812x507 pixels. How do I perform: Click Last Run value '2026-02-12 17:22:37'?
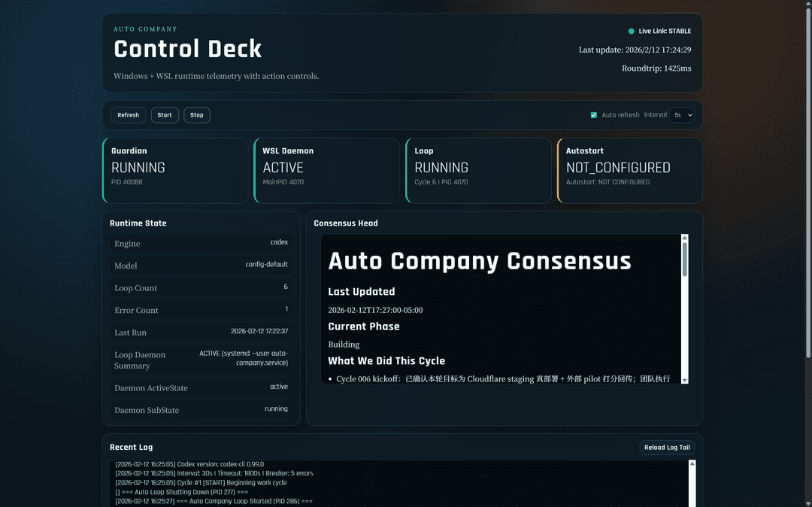click(259, 331)
